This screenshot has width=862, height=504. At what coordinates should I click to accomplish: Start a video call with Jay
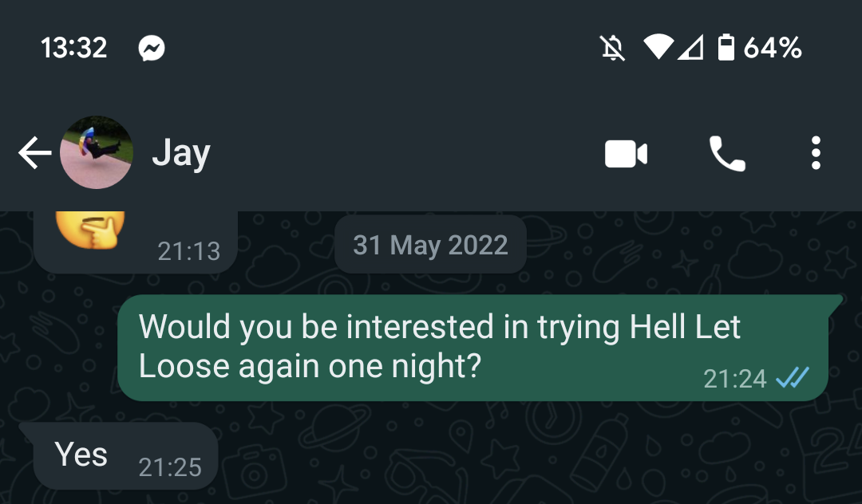tap(626, 153)
